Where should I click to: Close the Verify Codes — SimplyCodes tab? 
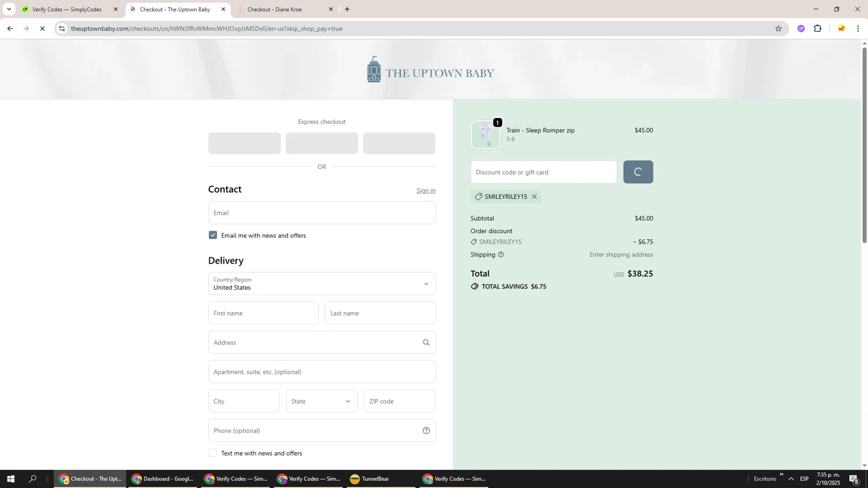pyautogui.click(x=116, y=9)
